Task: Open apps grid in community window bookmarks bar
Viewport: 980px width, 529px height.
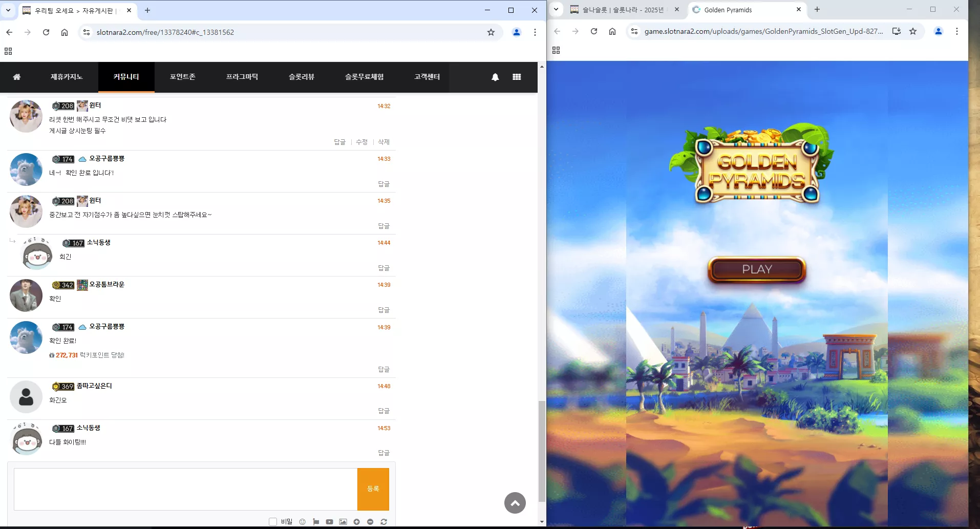Action: tap(8, 51)
